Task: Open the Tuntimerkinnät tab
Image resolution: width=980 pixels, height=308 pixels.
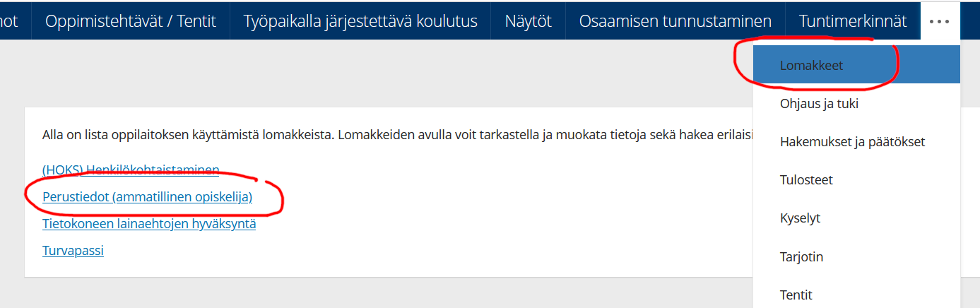Action: [x=852, y=21]
